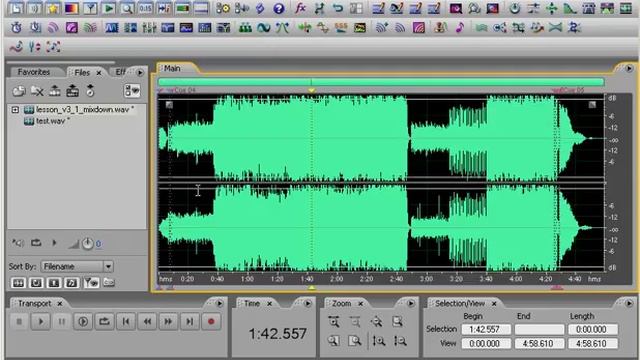
Task: Select test.wav in the Files list
Action: click(50, 121)
